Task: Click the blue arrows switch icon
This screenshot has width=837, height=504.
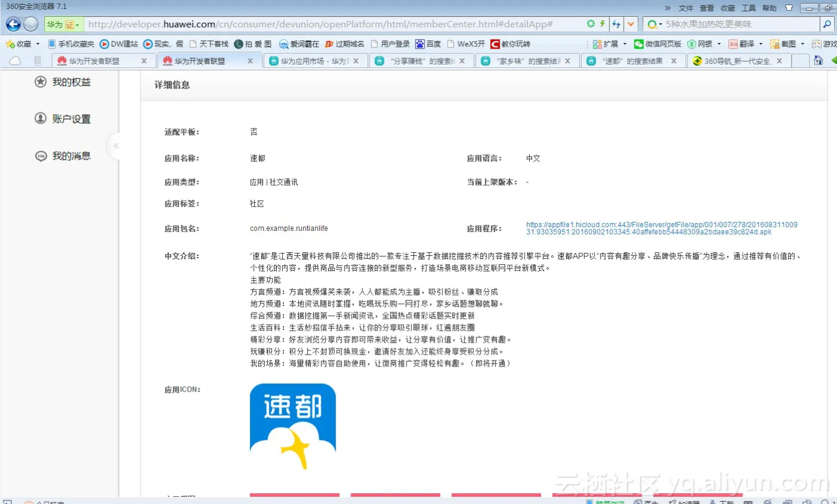Action: [616, 25]
